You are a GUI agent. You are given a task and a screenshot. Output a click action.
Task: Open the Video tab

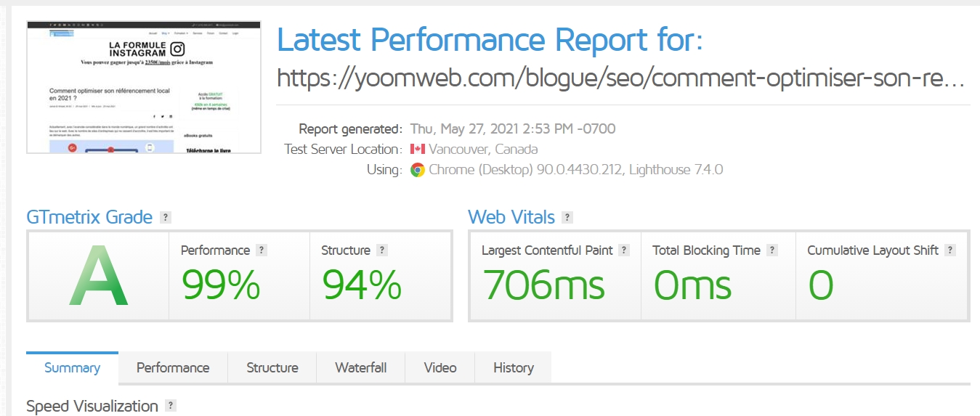(x=440, y=367)
